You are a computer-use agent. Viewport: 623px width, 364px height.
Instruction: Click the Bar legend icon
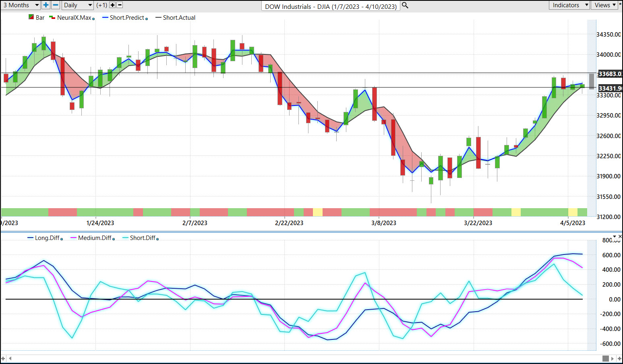31,17
